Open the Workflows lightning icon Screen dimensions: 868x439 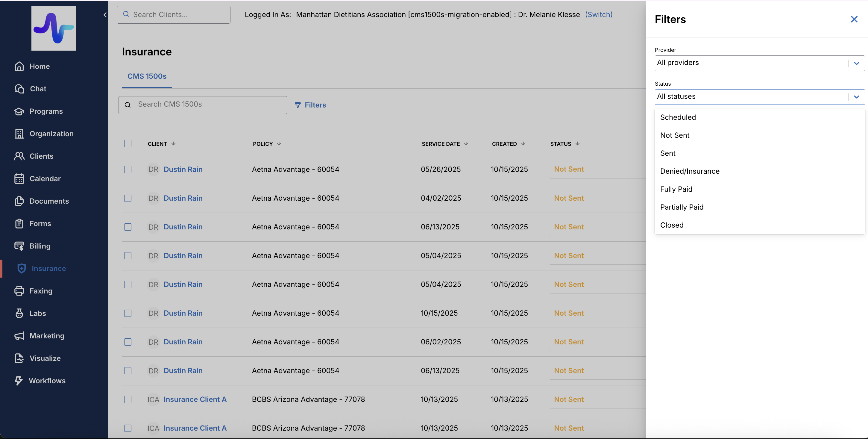pyautogui.click(x=19, y=381)
